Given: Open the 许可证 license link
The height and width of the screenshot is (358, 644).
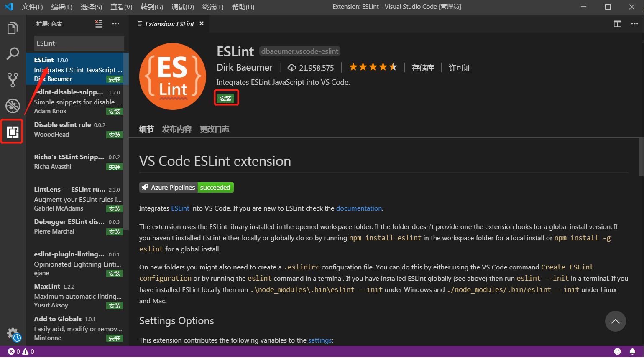Looking at the screenshot, I should 460,68.
